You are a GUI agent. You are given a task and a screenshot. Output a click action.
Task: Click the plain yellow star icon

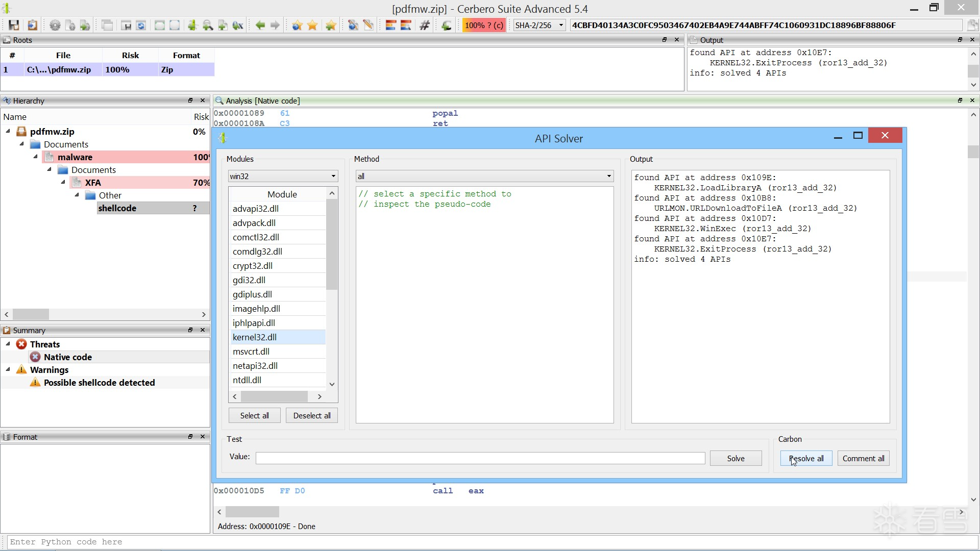click(x=312, y=25)
